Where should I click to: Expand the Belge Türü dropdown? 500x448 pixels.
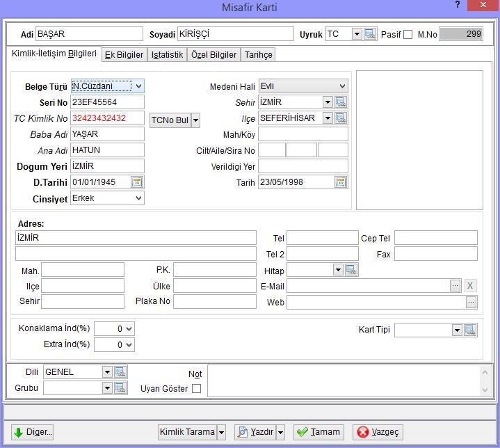[138, 86]
